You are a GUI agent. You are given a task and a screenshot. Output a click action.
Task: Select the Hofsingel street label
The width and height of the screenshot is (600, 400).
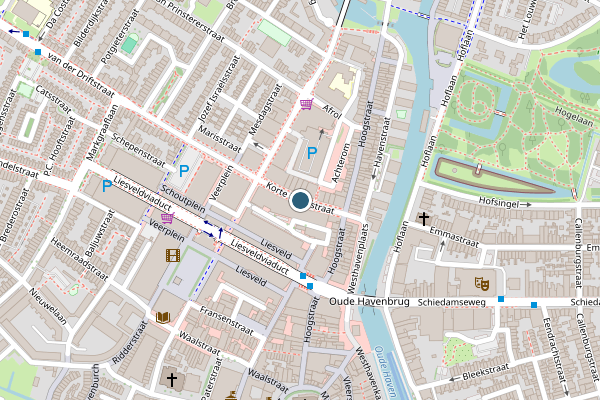click(x=499, y=202)
